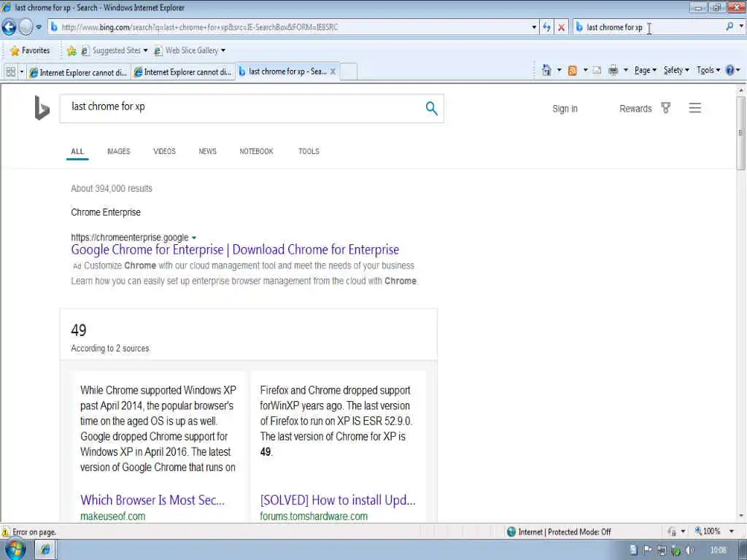This screenshot has height=560, width=747.
Task: Expand the address bar history dropdown
Action: (x=534, y=27)
